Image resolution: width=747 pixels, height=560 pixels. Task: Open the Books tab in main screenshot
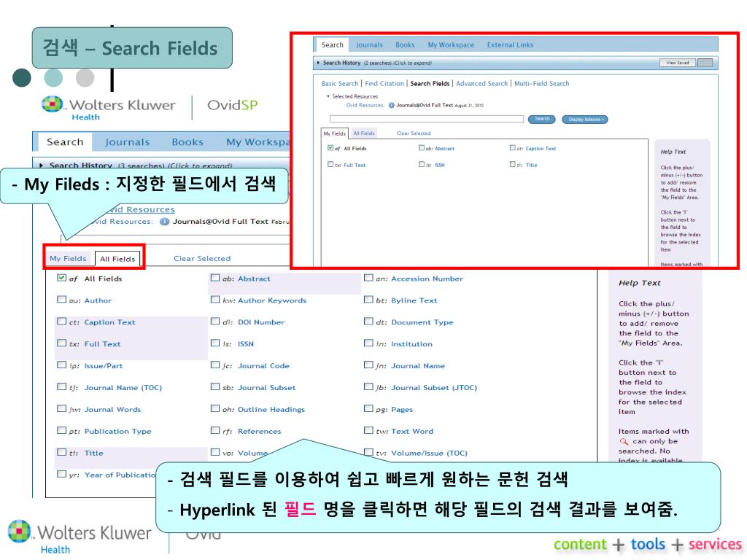[x=187, y=142]
